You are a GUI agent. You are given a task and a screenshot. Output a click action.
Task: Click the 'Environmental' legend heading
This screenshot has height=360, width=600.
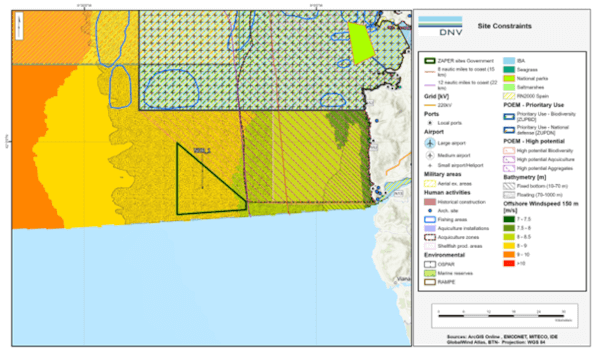point(444,255)
